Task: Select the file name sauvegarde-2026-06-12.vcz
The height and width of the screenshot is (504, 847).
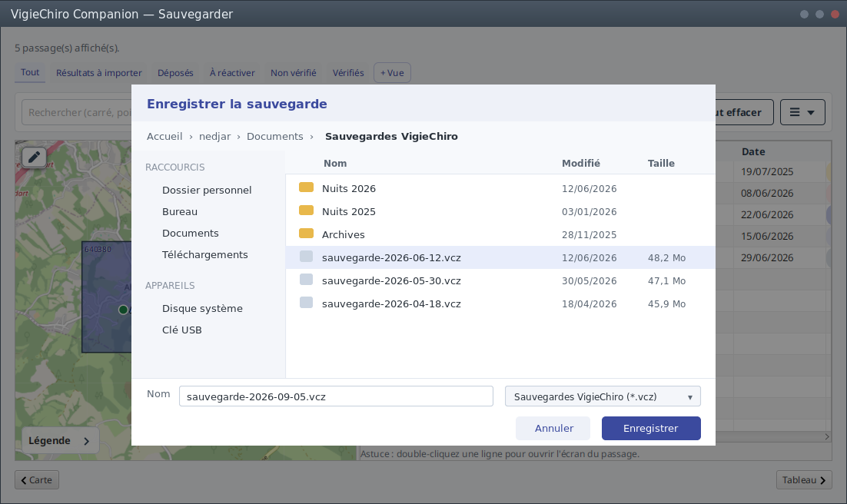Action: (391, 257)
